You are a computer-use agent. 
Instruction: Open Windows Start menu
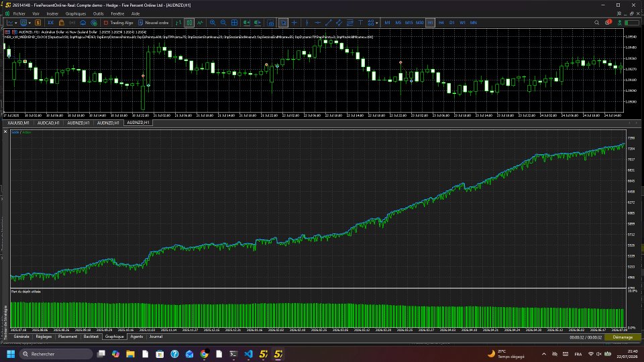[11, 354]
